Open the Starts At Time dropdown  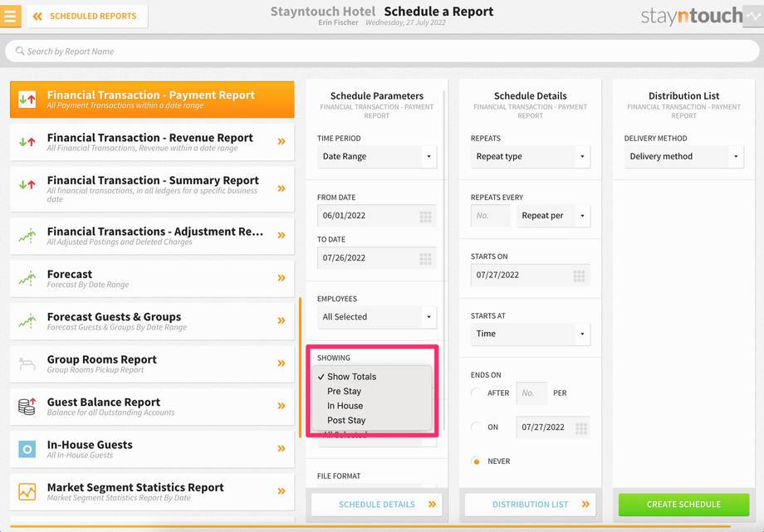(530, 334)
